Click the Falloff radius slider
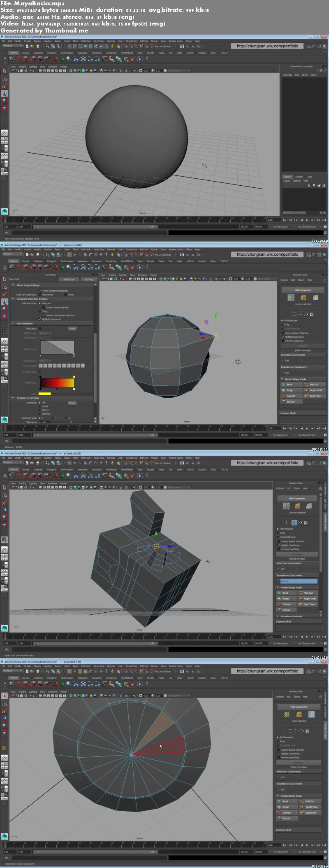Screen dimensions: 329x868 pos(72,338)
